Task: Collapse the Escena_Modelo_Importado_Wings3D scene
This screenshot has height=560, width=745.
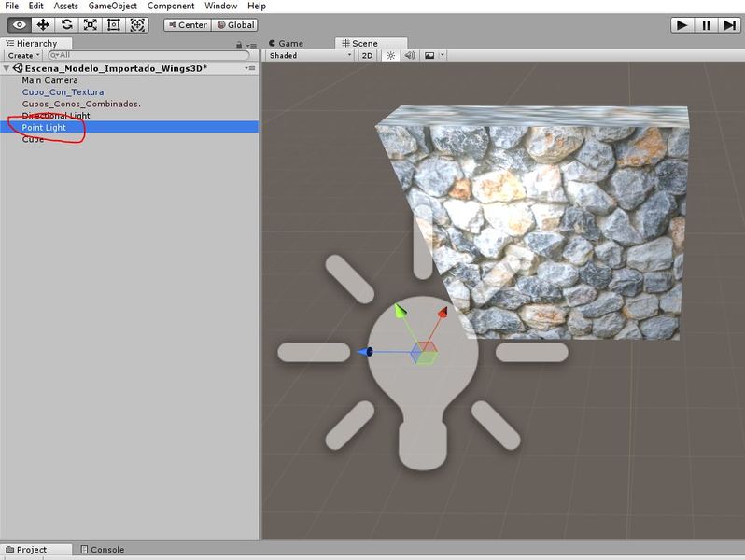Action: click(7, 68)
